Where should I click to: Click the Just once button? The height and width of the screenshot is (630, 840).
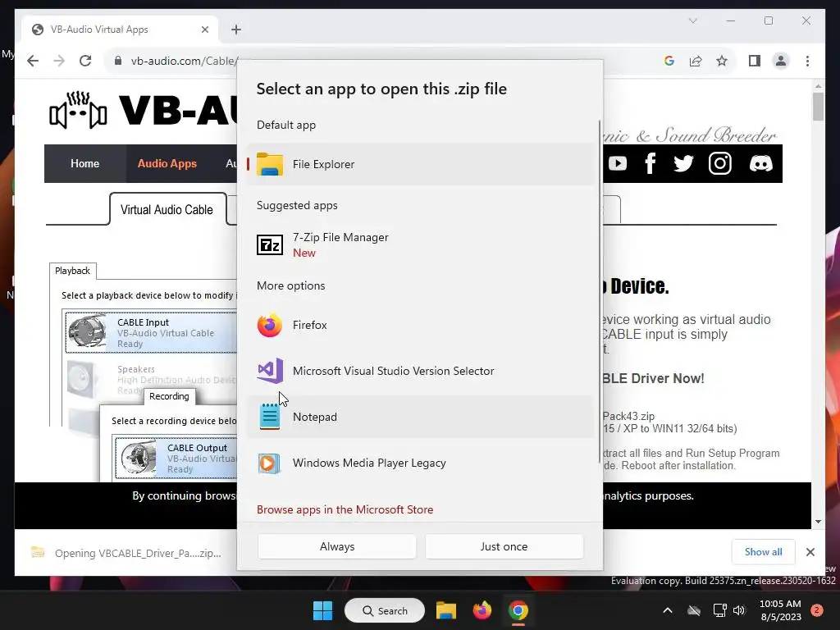(504, 546)
